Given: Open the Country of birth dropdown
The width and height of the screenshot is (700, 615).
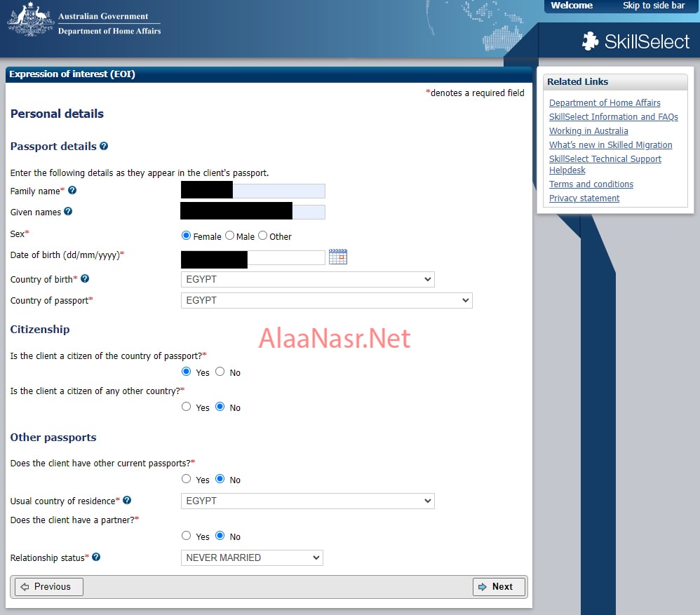Looking at the screenshot, I should [307, 280].
